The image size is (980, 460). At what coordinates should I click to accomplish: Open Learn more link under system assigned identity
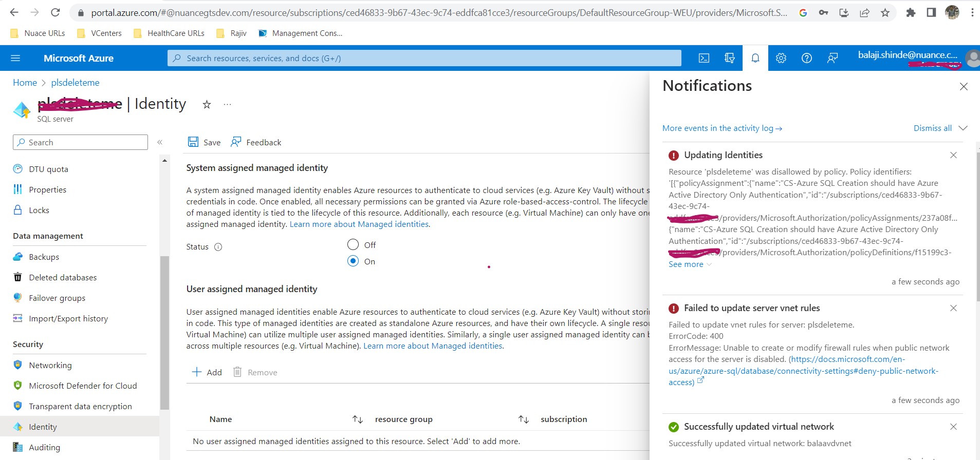click(x=360, y=224)
